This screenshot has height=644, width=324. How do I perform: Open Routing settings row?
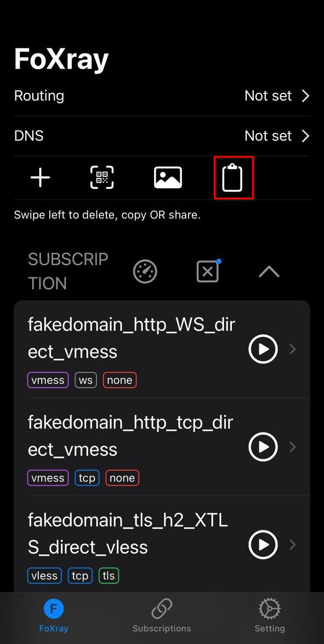pyautogui.click(x=162, y=96)
